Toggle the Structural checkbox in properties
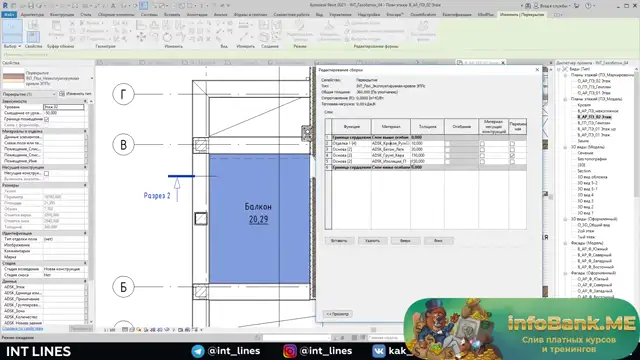Image resolution: width=640 pixels, height=360 pixels. (47, 173)
